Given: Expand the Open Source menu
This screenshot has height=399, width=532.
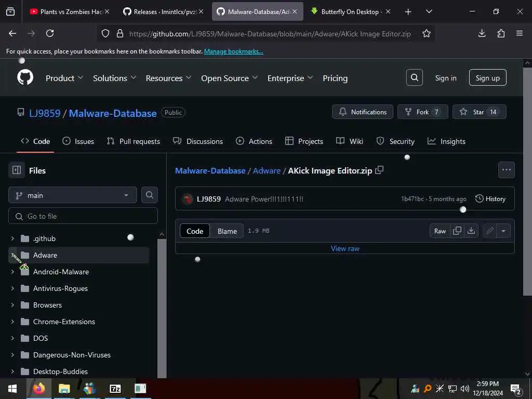Looking at the screenshot, I should point(229,78).
